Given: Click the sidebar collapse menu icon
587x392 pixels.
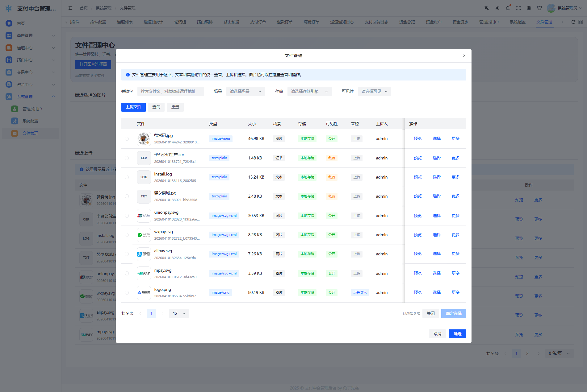Looking at the screenshot, I should pos(70,8).
